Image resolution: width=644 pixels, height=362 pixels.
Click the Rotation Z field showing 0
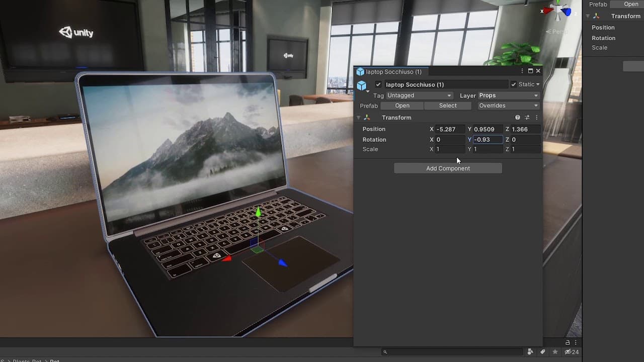point(525,140)
